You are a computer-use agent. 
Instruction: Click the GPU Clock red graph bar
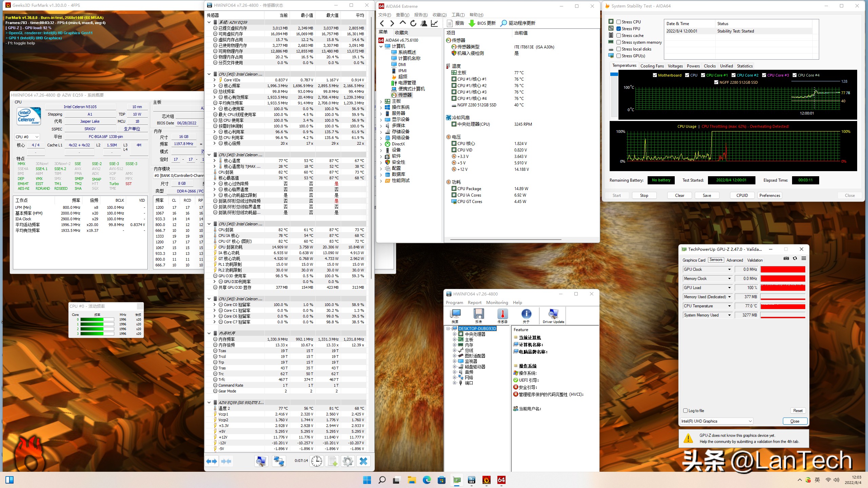[783, 269]
